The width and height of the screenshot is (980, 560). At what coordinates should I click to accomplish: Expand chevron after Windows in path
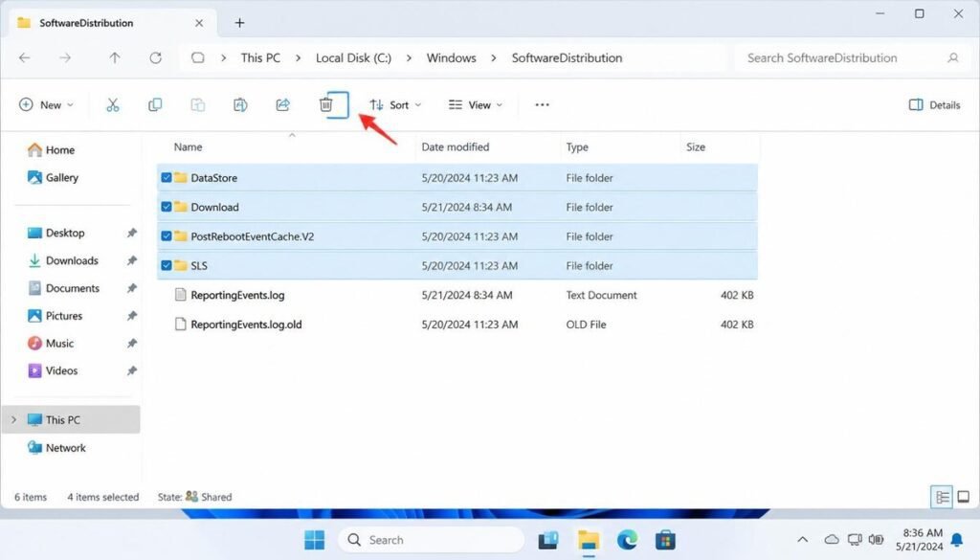494,57
